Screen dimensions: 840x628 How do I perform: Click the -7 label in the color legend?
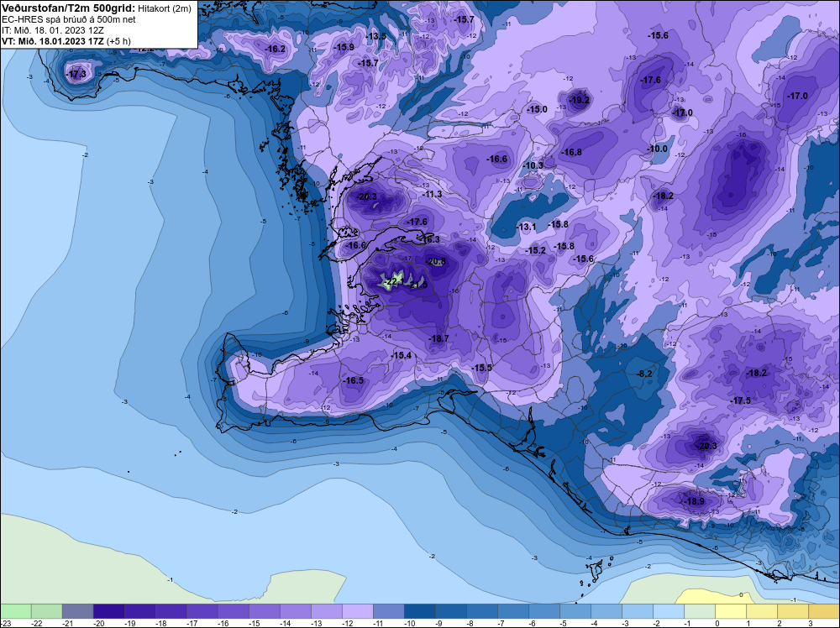tap(502, 623)
